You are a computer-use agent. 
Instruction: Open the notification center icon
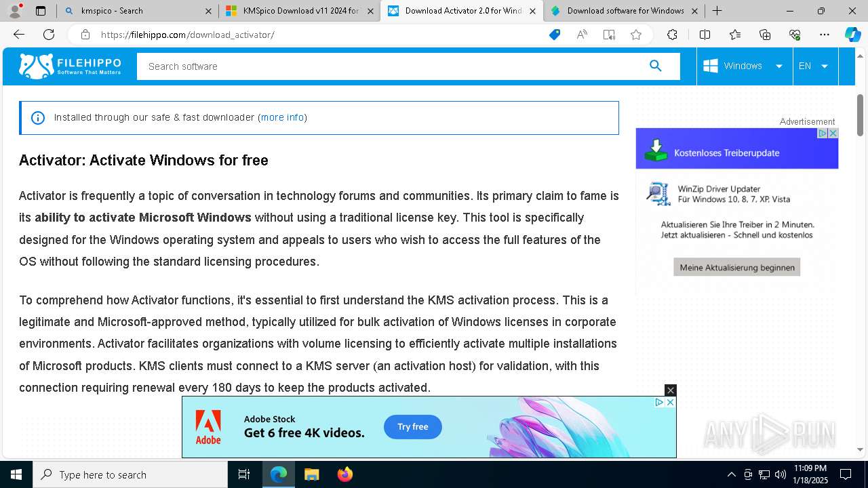coord(846,474)
